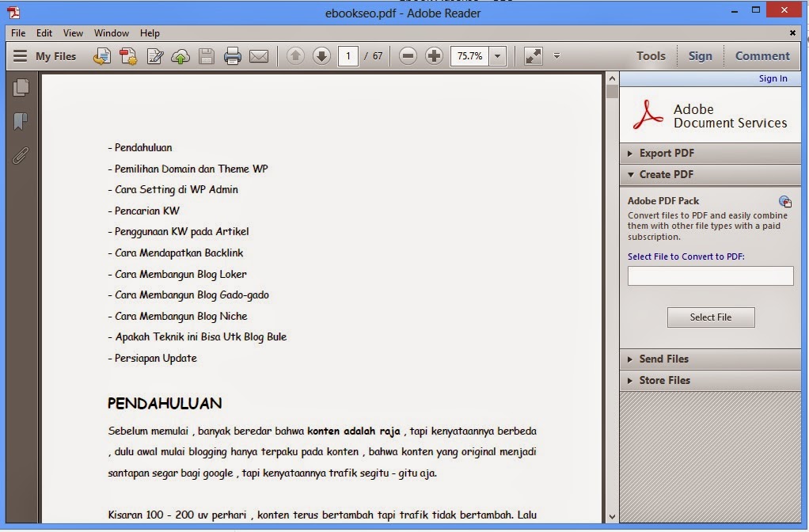Expand the Export PDF section
Viewport: 809px width, 532px height.
710,154
